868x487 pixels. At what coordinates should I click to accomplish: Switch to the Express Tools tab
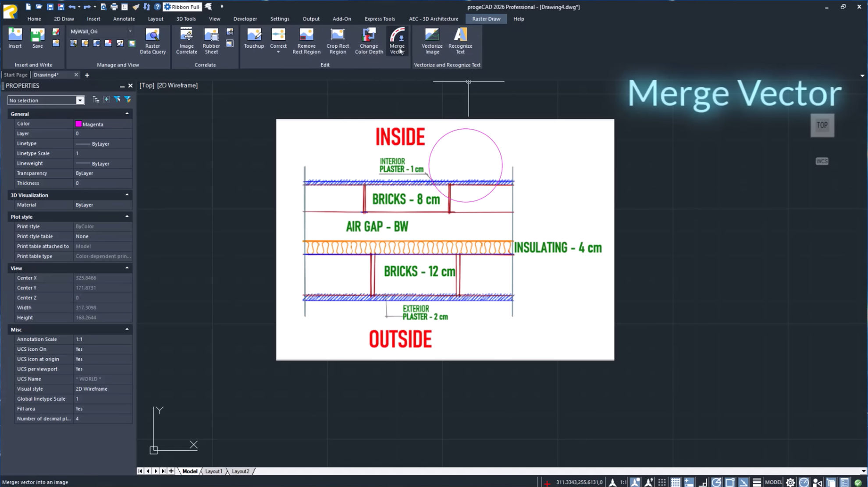coord(380,19)
